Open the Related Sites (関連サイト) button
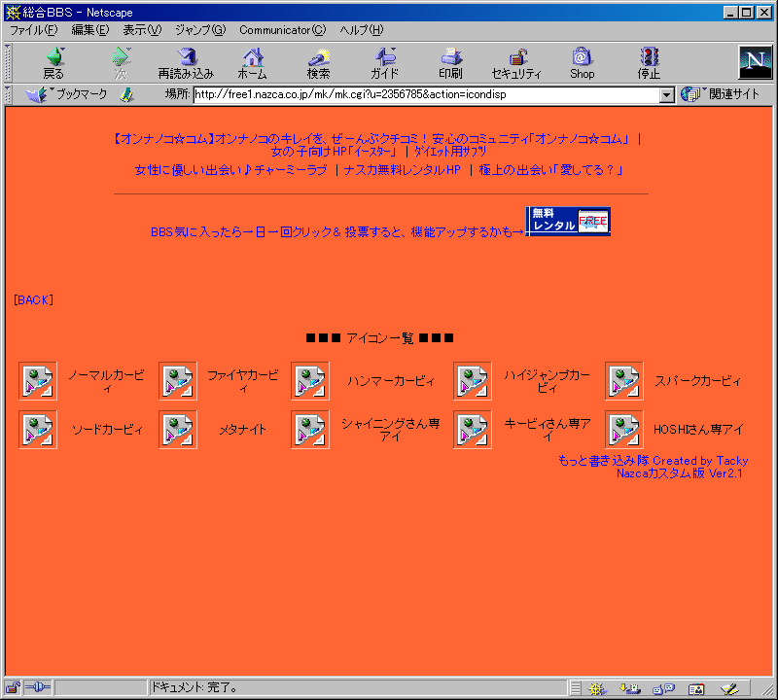 point(720,94)
